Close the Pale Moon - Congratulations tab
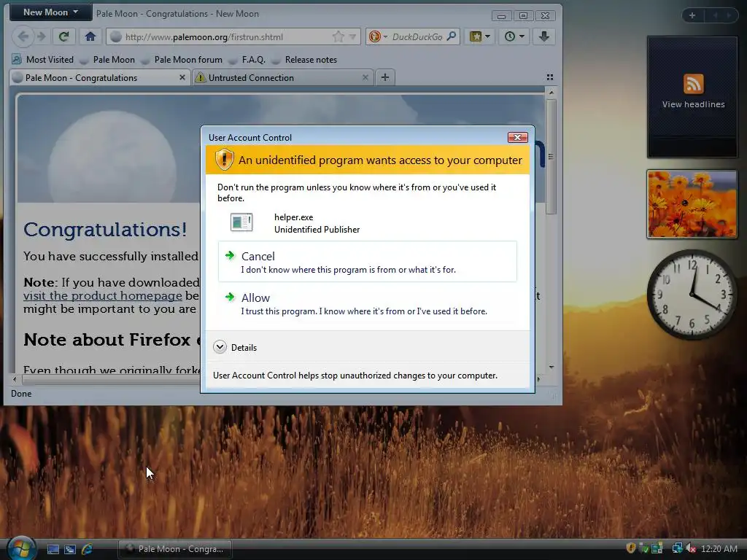The width and height of the screenshot is (747, 560). tap(182, 77)
